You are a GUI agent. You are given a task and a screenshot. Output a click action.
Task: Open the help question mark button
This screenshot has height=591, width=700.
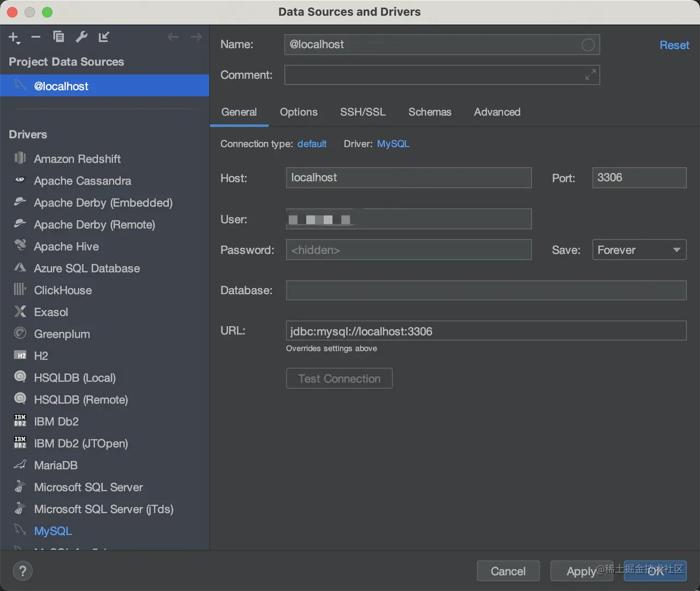coord(22,571)
